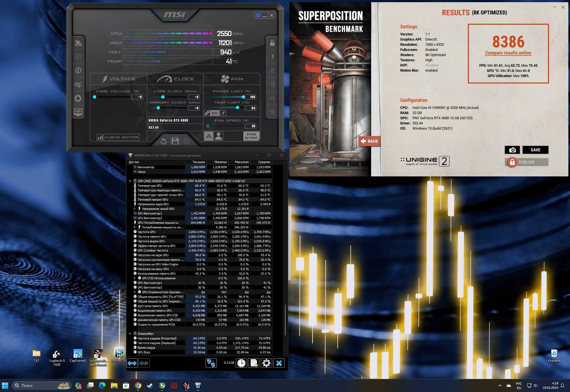Click the Memory Clock value field

coord(194,108)
